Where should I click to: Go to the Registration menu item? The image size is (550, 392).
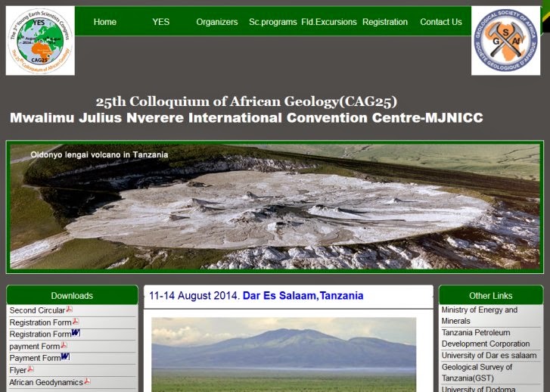pos(385,22)
